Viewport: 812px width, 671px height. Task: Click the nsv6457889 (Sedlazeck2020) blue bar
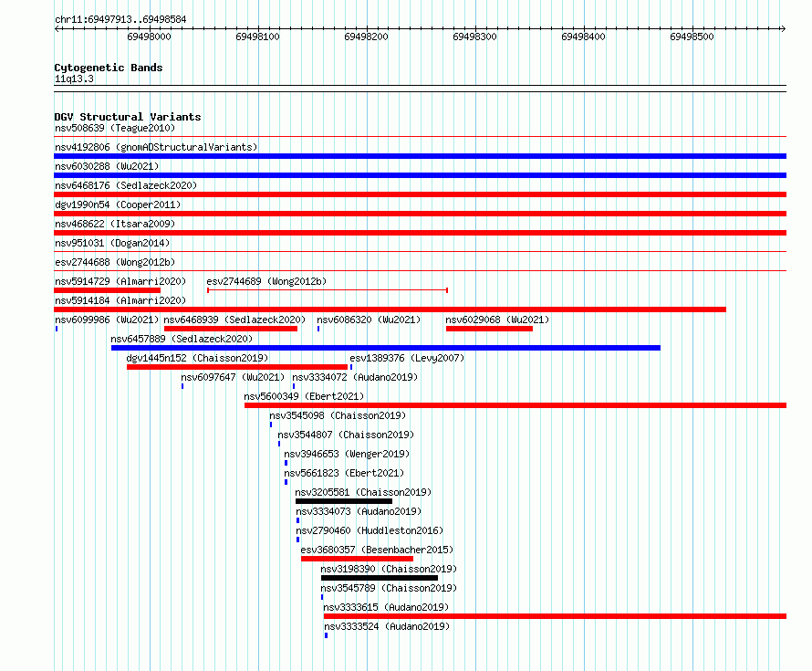[386, 348]
